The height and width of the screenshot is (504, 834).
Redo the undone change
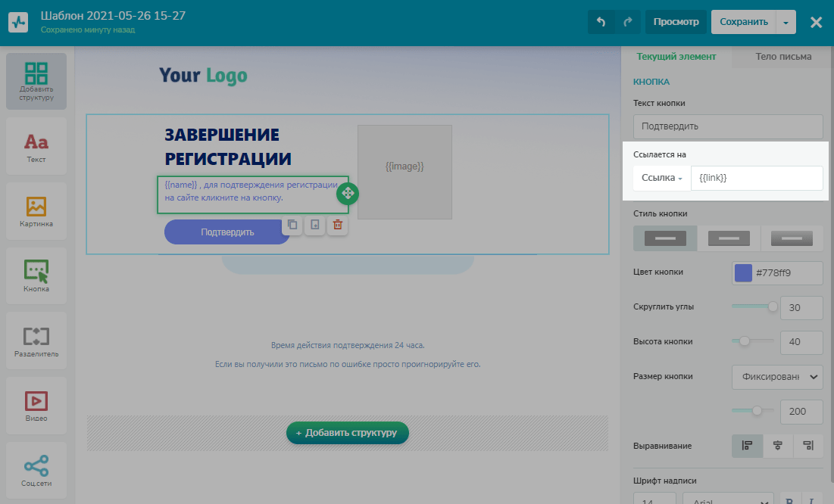coord(628,22)
